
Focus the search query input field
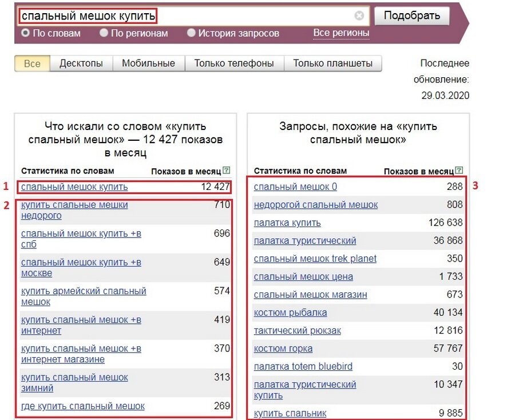tap(194, 15)
